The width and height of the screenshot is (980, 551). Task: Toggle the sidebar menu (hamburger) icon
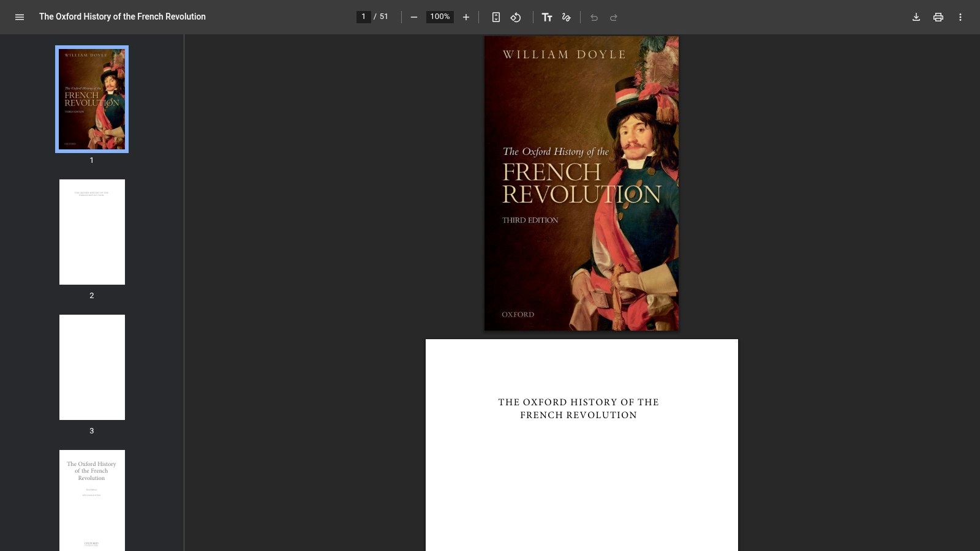(x=20, y=17)
